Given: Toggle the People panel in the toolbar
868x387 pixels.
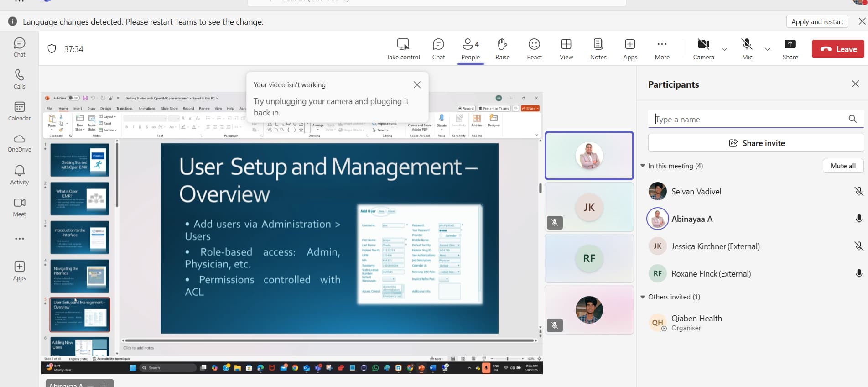Looking at the screenshot, I should 470,49.
